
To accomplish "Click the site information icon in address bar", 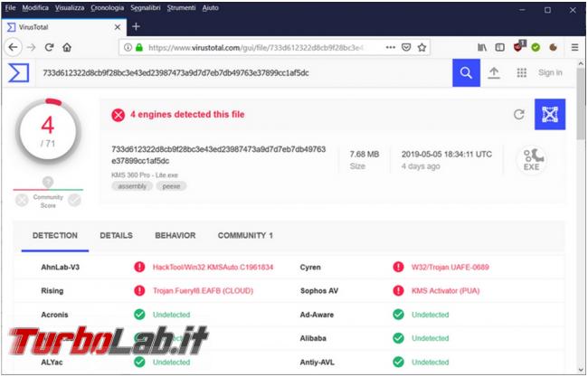I will [128, 47].
